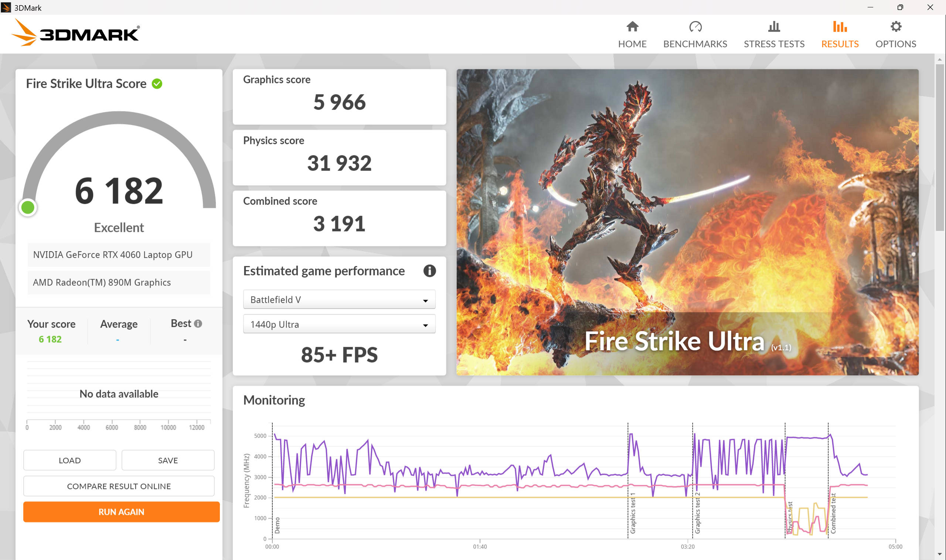Image resolution: width=946 pixels, height=560 pixels.
Task: Click the SAVE button
Action: 168,460
